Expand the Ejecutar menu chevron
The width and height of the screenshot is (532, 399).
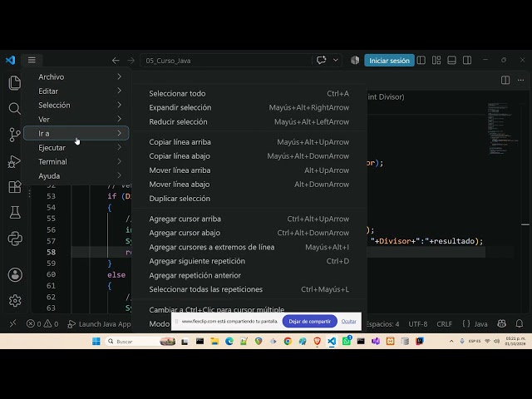coord(120,147)
